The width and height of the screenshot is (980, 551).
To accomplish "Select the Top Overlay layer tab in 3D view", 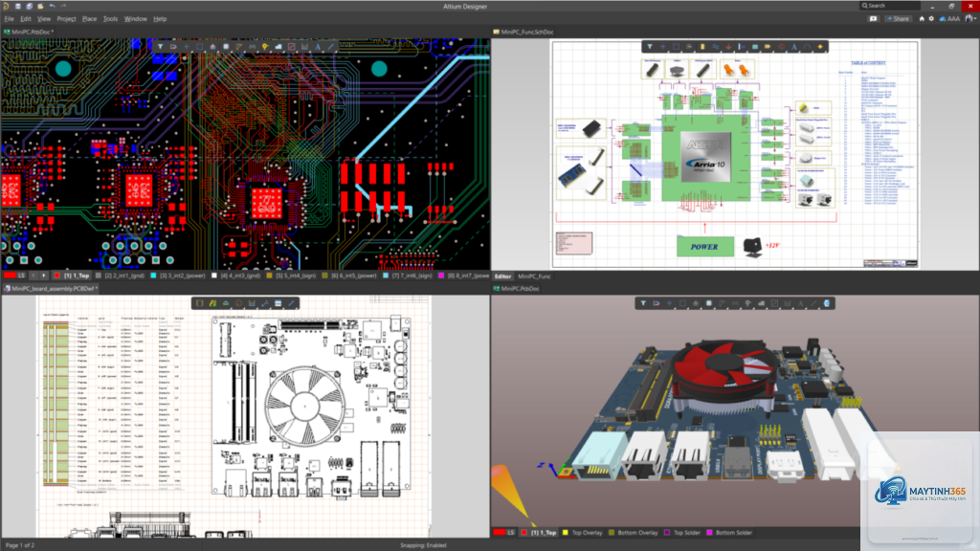I will coord(582,533).
